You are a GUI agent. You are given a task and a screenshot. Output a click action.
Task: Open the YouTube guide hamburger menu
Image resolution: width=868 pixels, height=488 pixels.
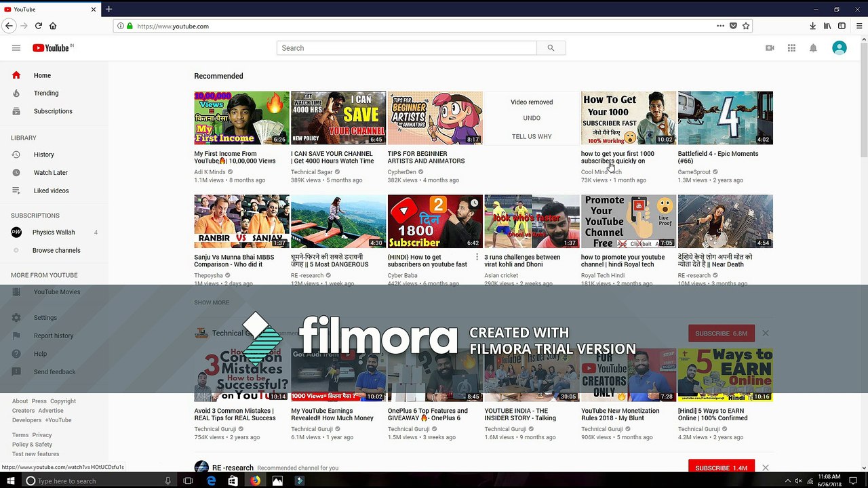pos(16,48)
